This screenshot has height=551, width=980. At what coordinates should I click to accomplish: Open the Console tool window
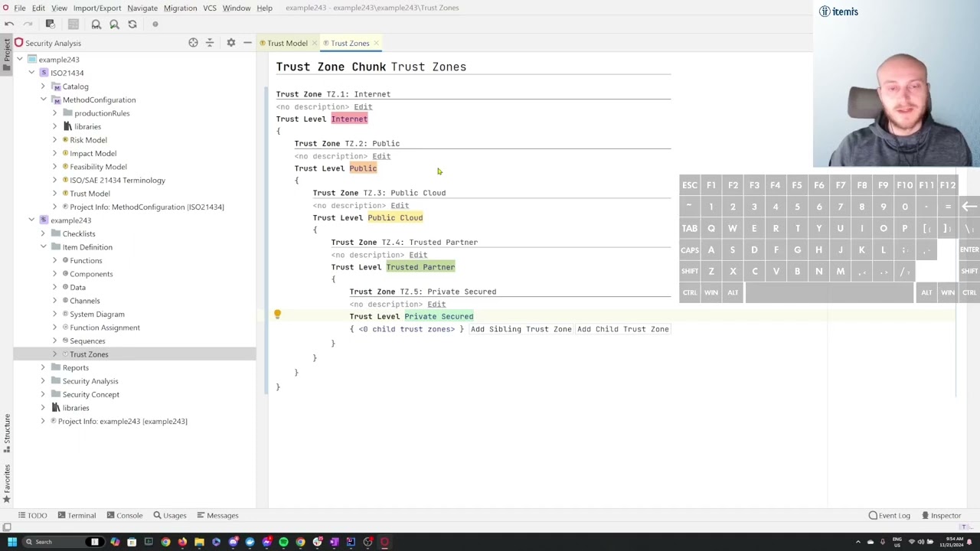click(124, 515)
